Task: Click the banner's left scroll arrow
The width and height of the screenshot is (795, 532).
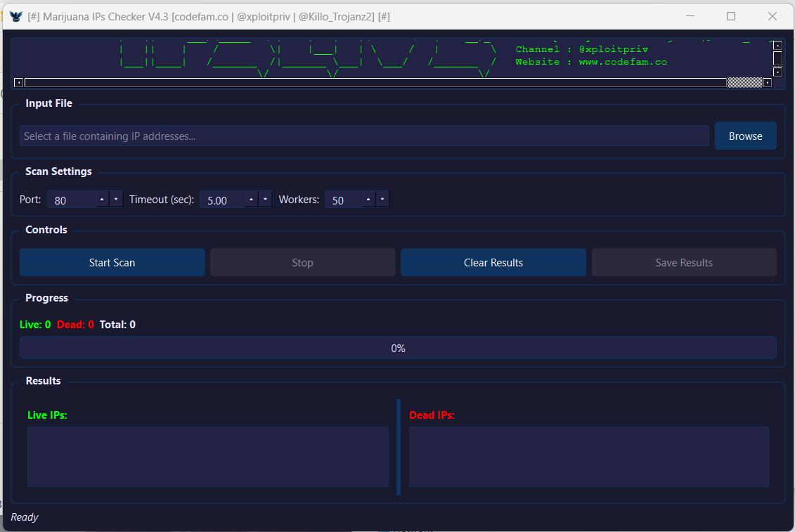Action: [19, 82]
